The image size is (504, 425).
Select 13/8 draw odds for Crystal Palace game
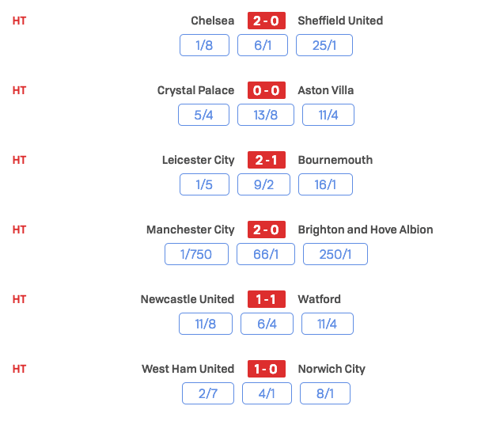point(265,115)
